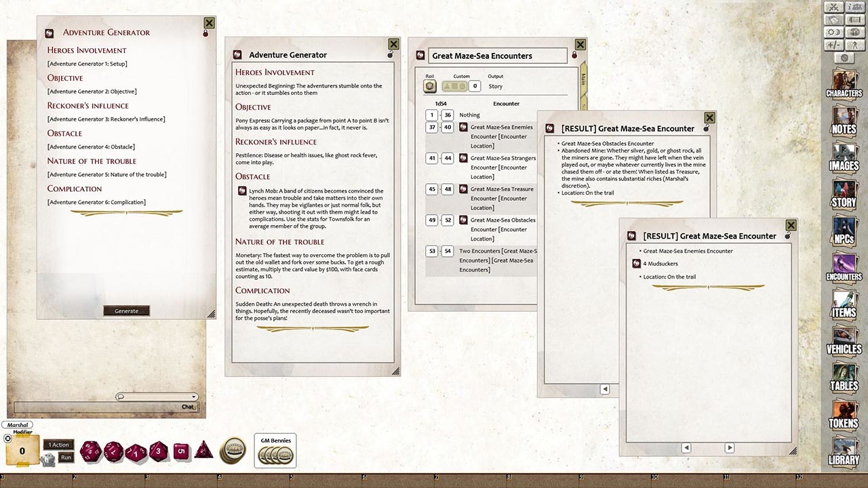The height and width of the screenshot is (488, 868).
Task: Open the color palette tool
Action: 855,32
